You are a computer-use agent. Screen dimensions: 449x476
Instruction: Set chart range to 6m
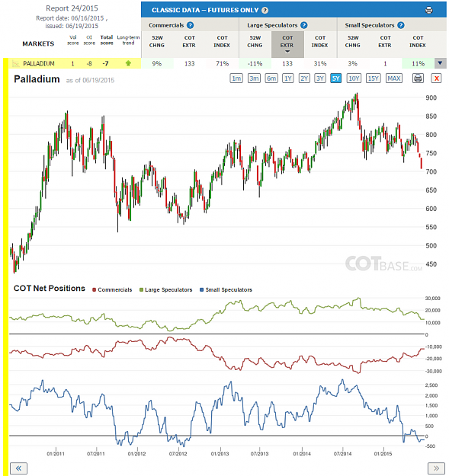pyautogui.click(x=271, y=78)
